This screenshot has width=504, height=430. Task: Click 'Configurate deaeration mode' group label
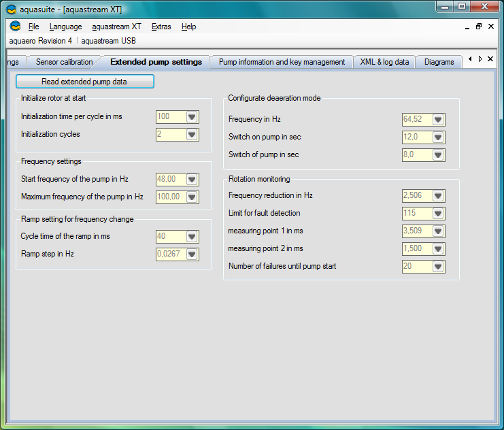pyautogui.click(x=274, y=98)
